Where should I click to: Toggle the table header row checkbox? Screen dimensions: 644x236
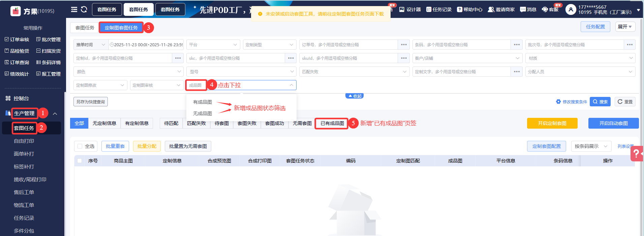(x=80, y=161)
